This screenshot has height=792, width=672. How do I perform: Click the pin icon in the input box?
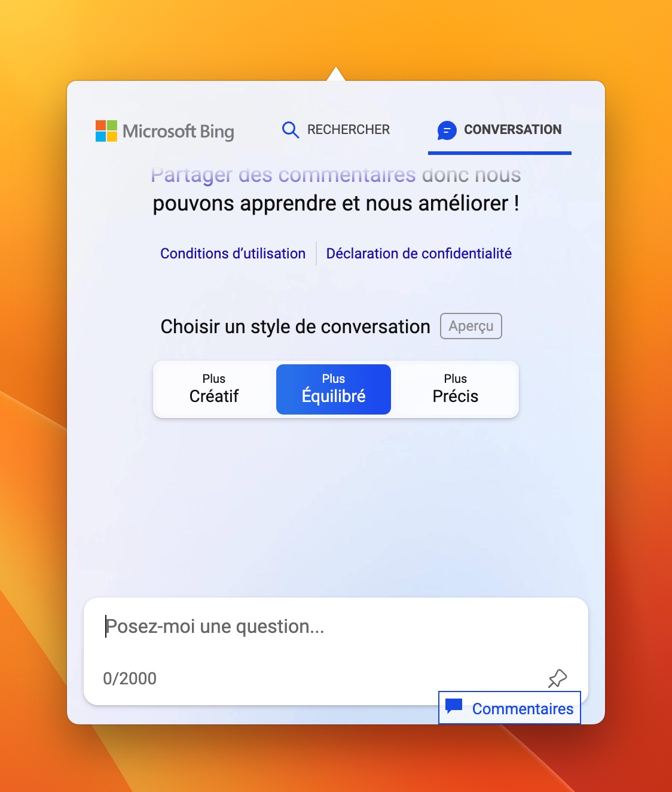[557, 678]
